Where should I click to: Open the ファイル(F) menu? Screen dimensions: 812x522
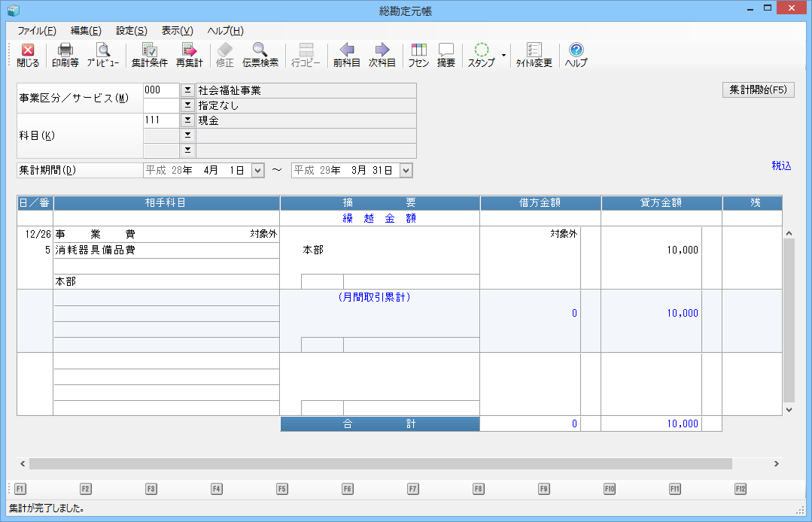click(x=37, y=31)
